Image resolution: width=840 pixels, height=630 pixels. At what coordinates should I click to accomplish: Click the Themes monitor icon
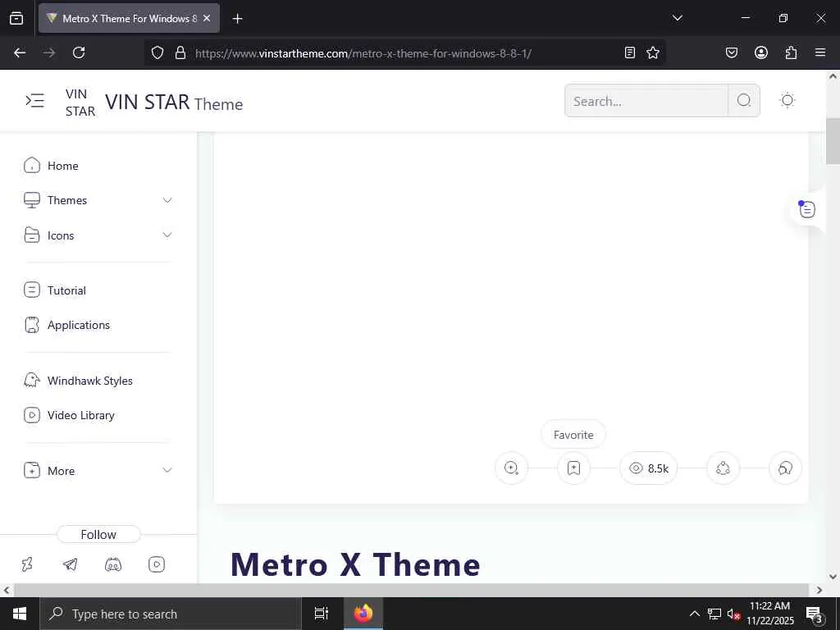tap(32, 200)
